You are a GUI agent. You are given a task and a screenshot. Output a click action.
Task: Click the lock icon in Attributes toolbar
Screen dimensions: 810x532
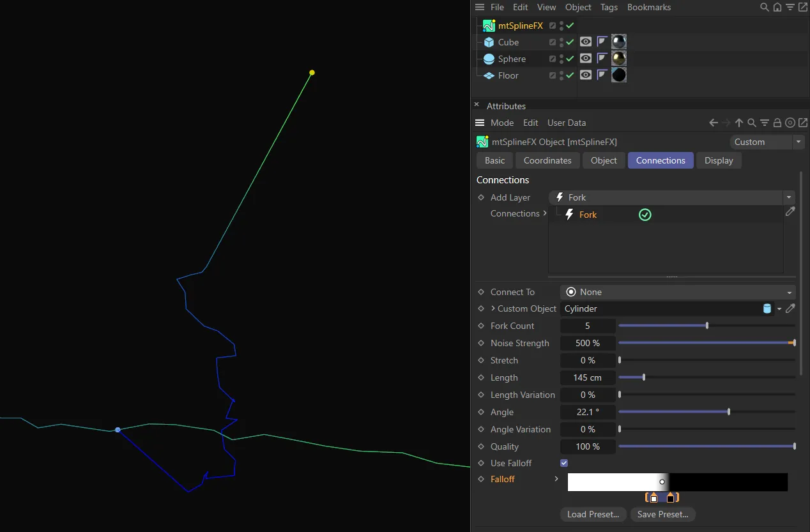coord(777,123)
